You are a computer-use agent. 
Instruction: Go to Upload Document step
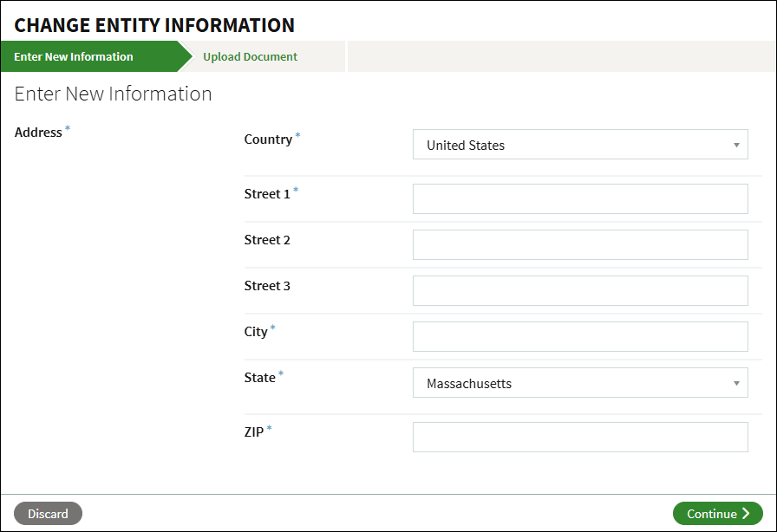[x=250, y=56]
